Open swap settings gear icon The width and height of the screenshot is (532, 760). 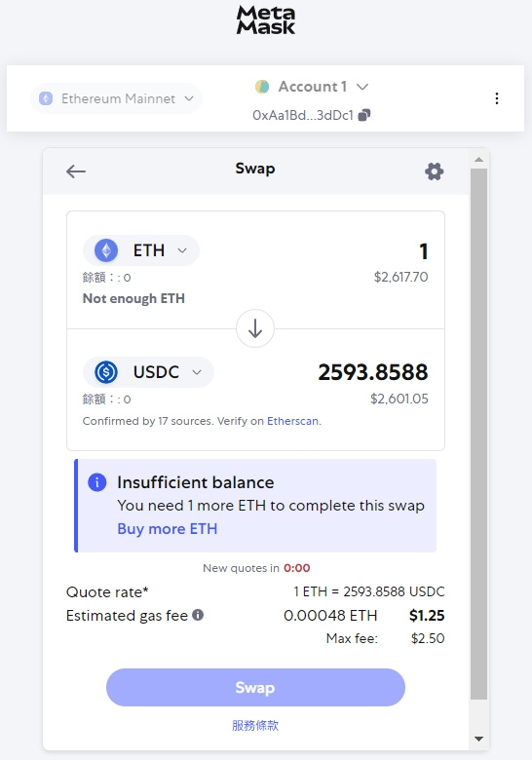coord(435,171)
